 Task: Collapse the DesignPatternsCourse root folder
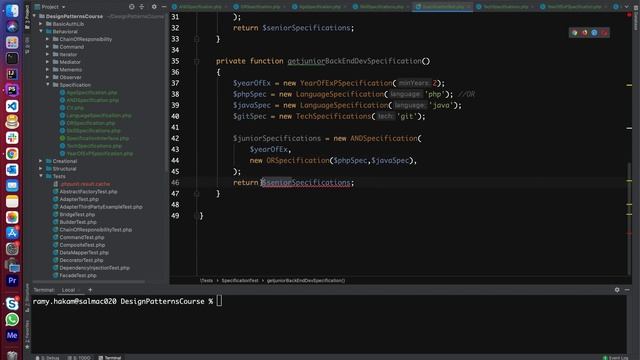[x=34, y=16]
